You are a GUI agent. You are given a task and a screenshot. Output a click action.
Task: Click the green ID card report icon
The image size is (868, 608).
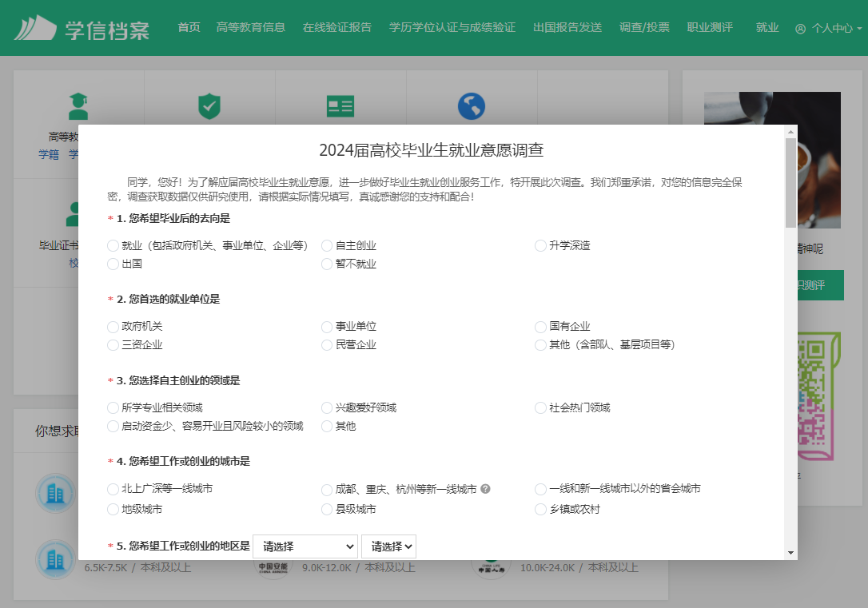point(340,106)
